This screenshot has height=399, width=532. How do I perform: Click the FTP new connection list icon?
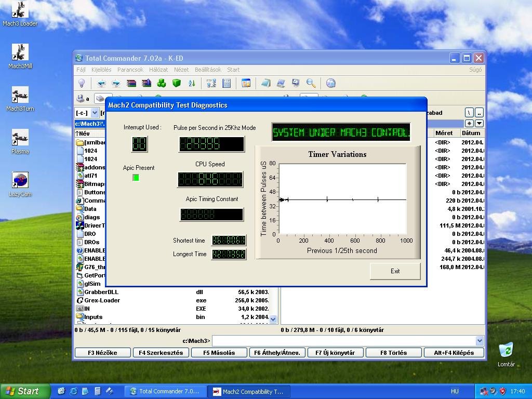(x=227, y=83)
